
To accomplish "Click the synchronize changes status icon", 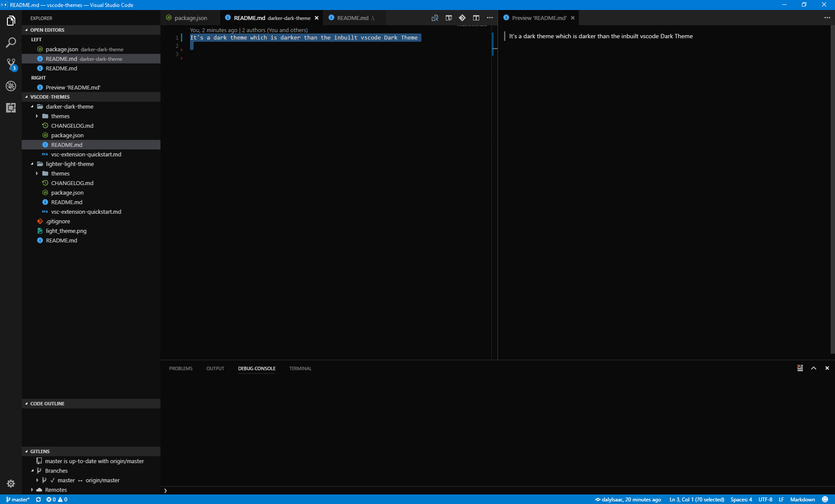I will (x=38, y=499).
